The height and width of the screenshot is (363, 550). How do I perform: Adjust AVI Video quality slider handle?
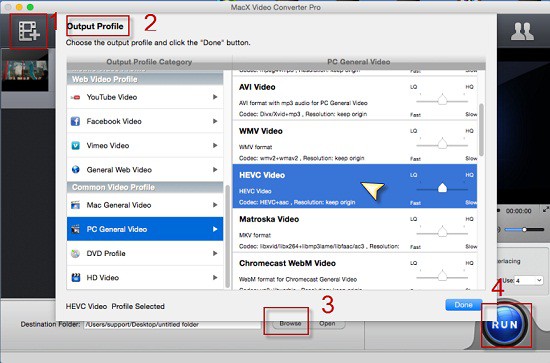tap(442, 100)
